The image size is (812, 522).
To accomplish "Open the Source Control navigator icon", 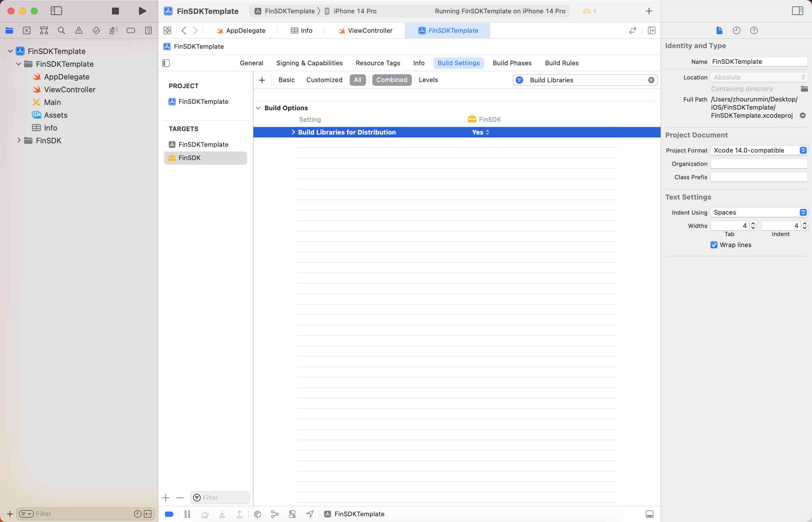I will (x=26, y=30).
